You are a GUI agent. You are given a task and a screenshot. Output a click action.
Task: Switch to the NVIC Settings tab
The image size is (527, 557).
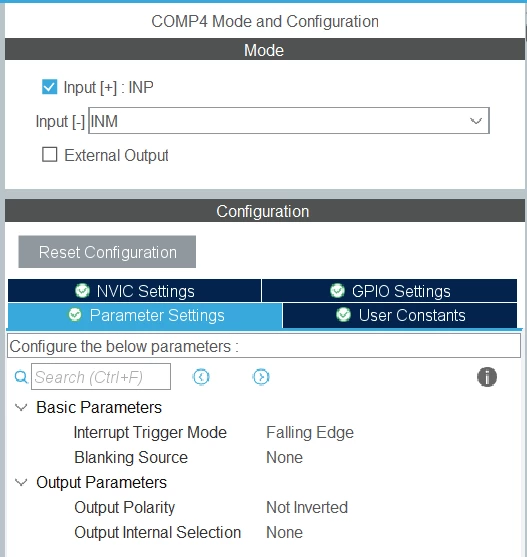(134, 291)
